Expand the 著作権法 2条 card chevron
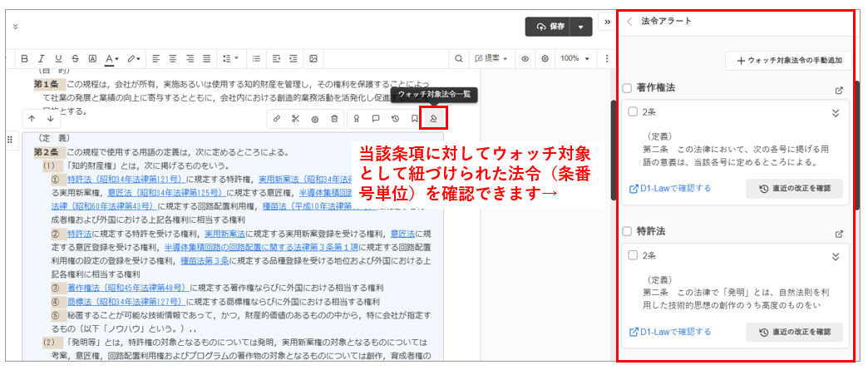The width and height of the screenshot is (868, 375). 836,113
